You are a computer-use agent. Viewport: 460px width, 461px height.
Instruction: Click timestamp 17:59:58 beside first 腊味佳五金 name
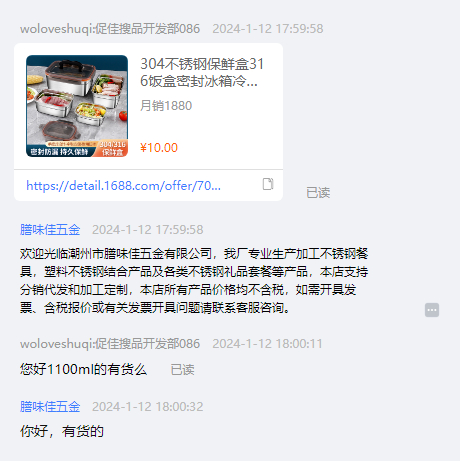pyautogui.click(x=148, y=230)
